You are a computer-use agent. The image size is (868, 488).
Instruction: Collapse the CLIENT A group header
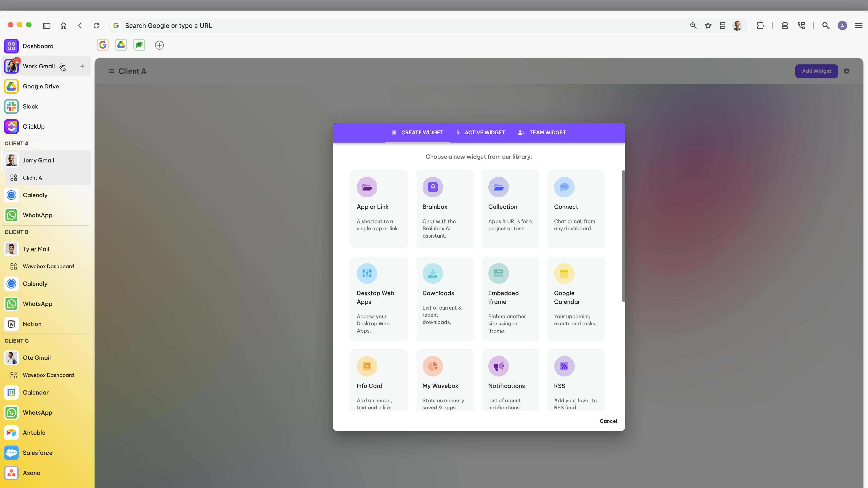(16, 143)
